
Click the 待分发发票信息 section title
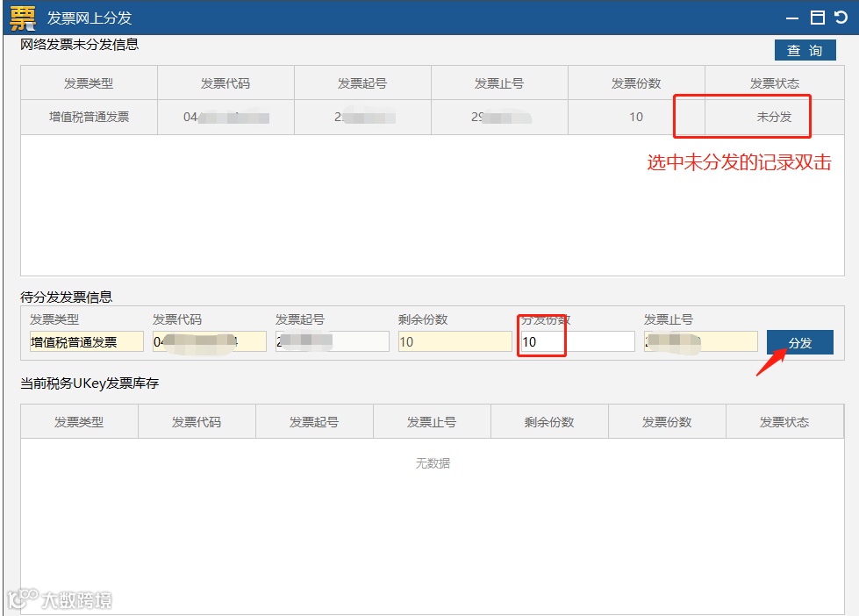point(67,297)
